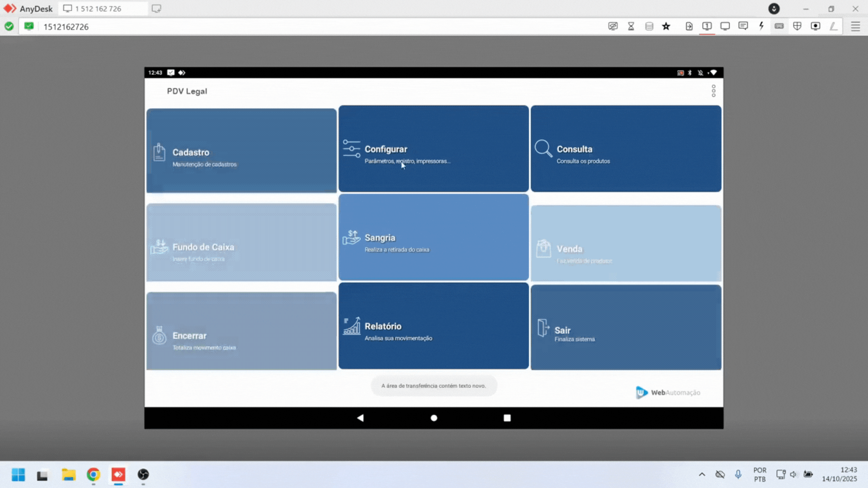Open the three-dot overflow menu in PDV Legal
The image size is (868, 488).
[713, 91]
